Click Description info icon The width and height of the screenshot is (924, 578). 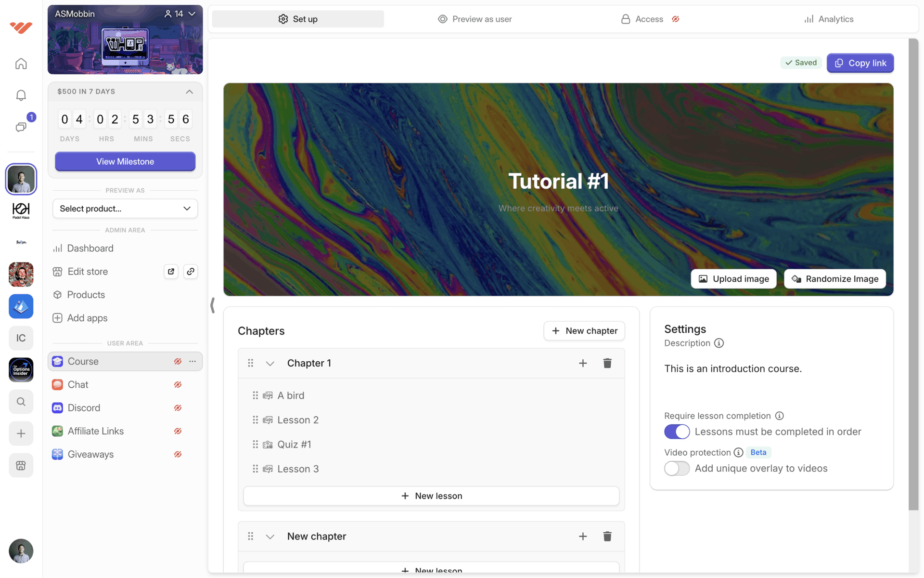(719, 343)
